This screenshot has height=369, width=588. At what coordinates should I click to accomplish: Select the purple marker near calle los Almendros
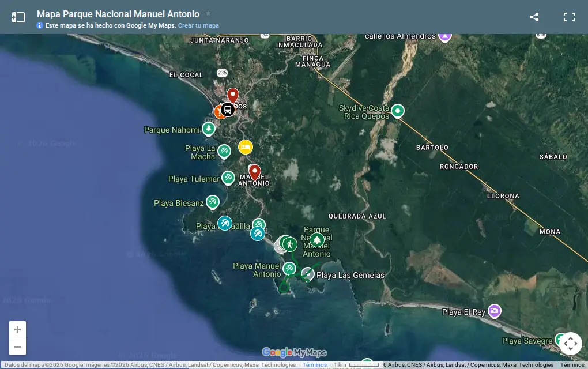[x=445, y=37]
